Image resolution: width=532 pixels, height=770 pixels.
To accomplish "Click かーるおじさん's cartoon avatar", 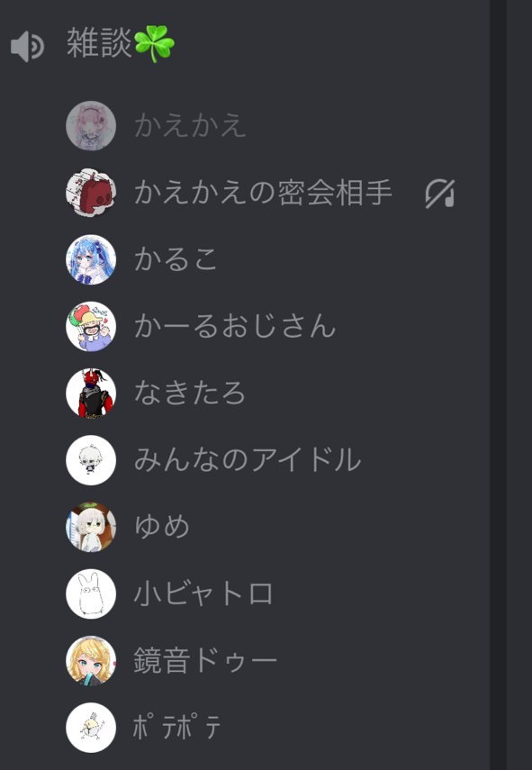I will [91, 326].
